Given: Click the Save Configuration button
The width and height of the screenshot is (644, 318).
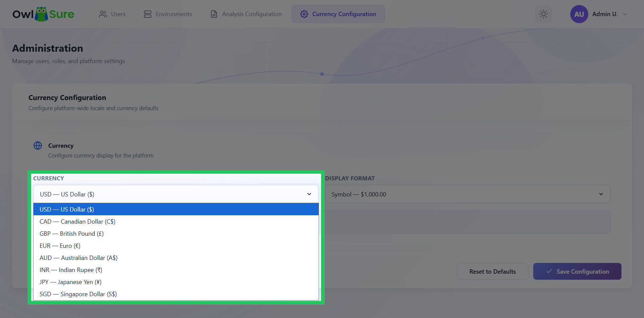Looking at the screenshot, I should [x=577, y=271].
